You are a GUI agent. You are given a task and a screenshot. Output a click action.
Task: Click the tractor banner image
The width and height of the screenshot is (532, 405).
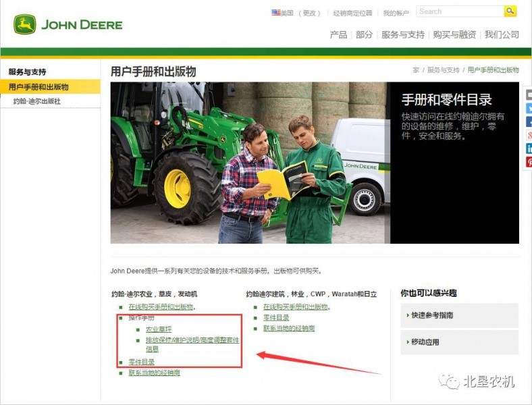pos(250,163)
